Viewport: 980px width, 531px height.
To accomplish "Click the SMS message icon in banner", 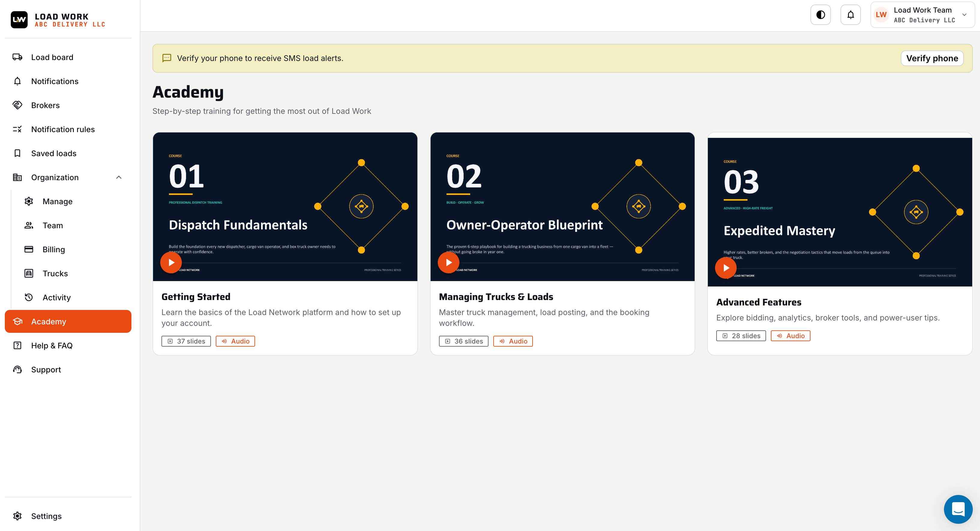I will tap(167, 58).
